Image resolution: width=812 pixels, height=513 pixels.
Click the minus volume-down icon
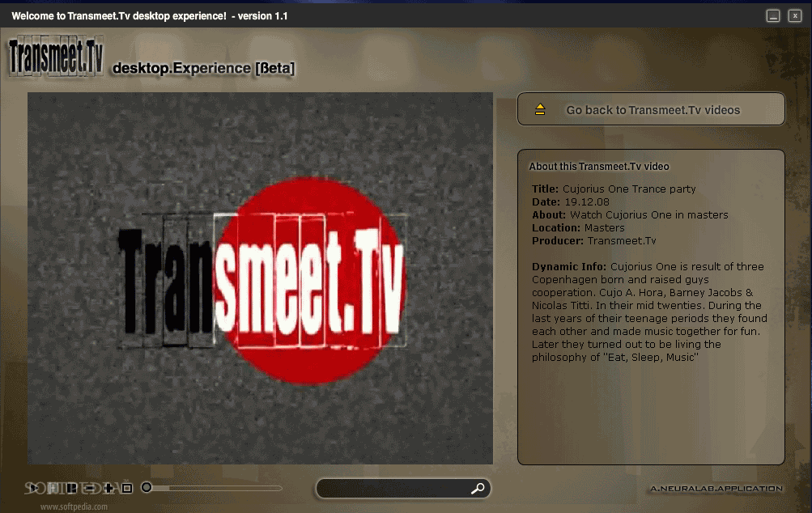coord(90,488)
